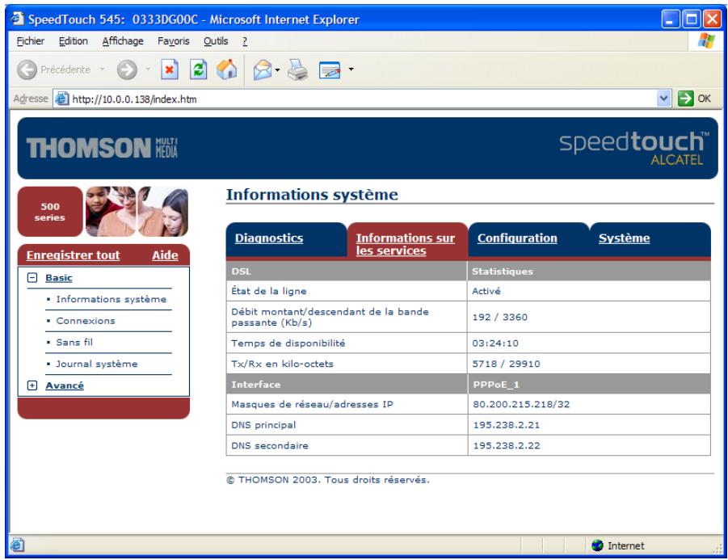Click the 5718 / 29910 Tx/Rx value
The image size is (728, 560).
tap(506, 364)
